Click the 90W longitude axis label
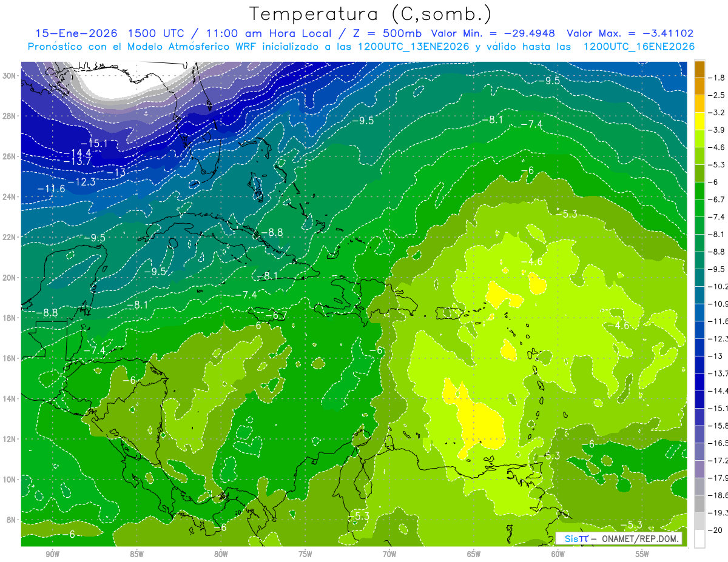728x562 pixels. click(x=53, y=555)
